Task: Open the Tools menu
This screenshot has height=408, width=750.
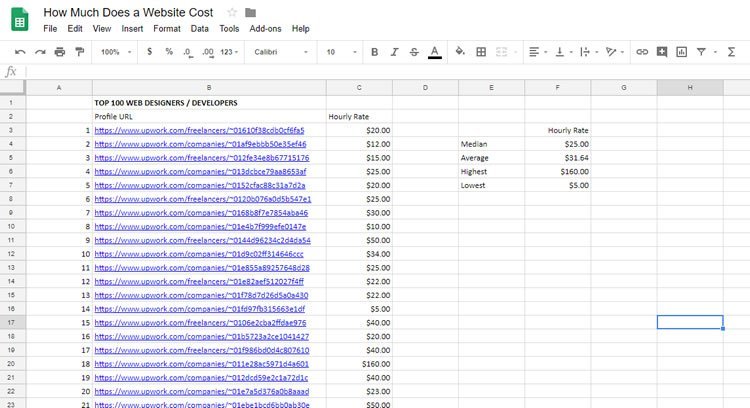Action: 229,29
